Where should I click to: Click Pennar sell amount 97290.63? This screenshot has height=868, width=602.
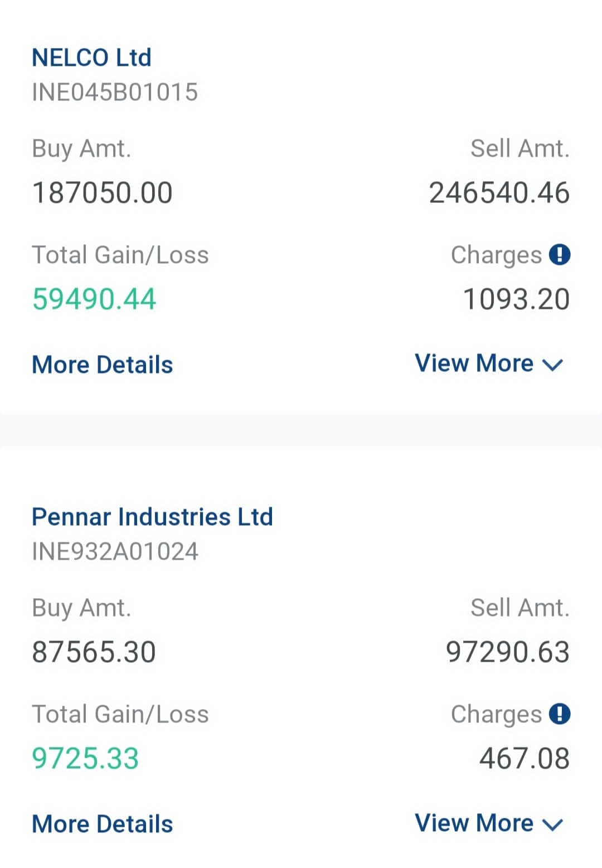click(x=507, y=652)
